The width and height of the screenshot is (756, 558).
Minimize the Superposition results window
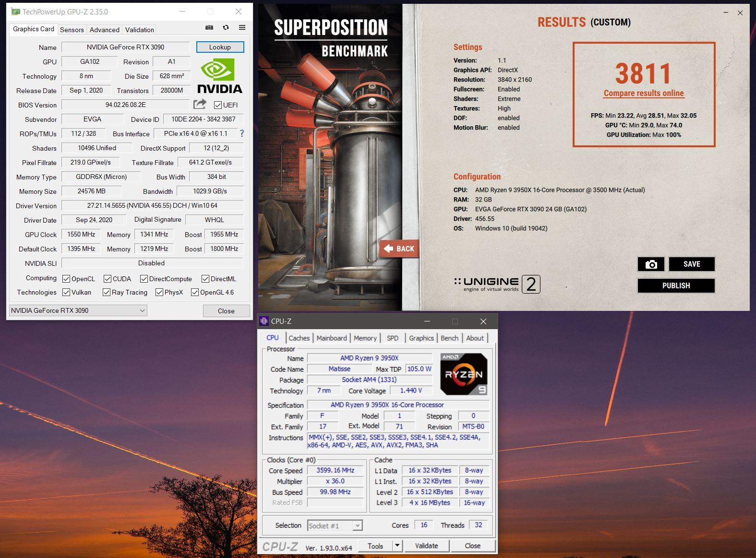tap(726, 13)
